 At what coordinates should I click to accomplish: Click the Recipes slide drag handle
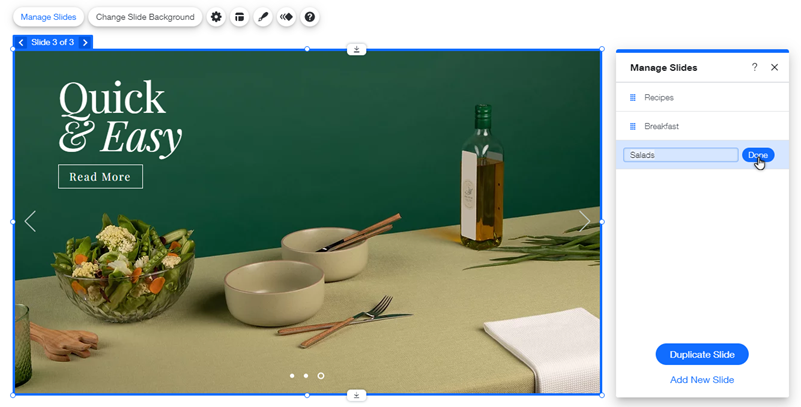click(633, 97)
